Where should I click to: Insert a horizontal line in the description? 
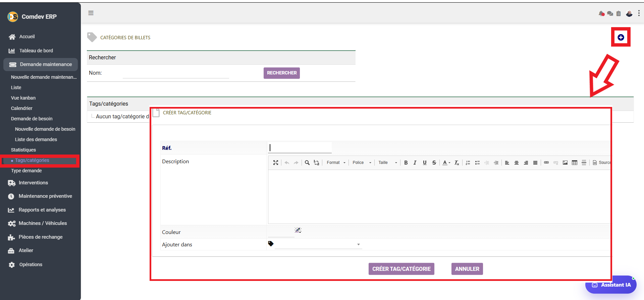pyautogui.click(x=584, y=163)
